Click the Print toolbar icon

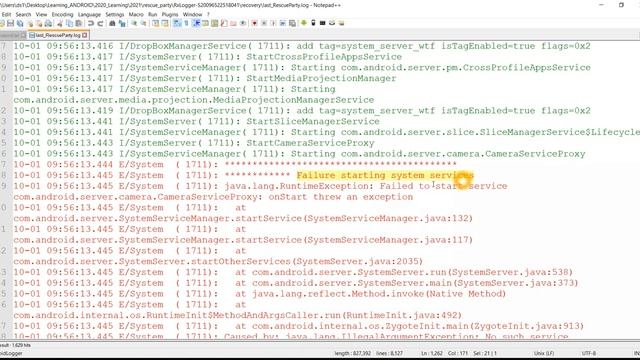[48, 23]
